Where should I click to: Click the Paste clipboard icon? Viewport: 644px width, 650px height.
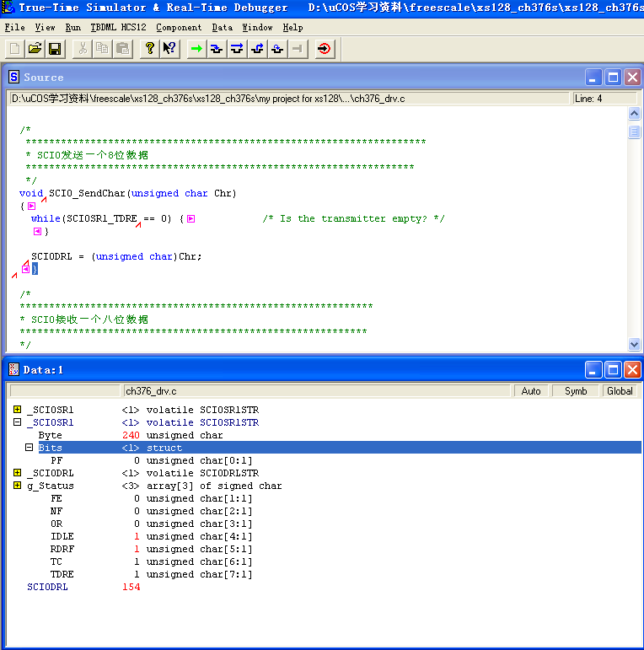tap(123, 49)
